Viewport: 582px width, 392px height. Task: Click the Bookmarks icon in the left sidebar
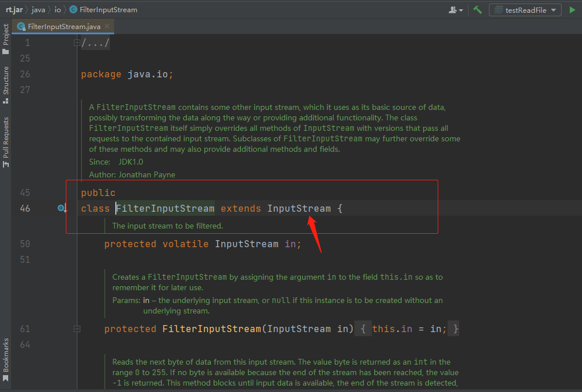[6, 379]
